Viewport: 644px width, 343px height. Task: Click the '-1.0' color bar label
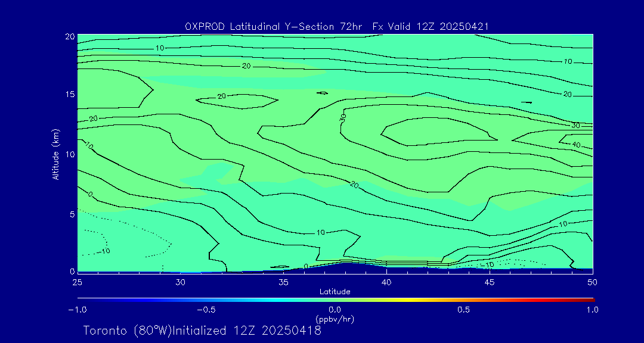[77, 310]
